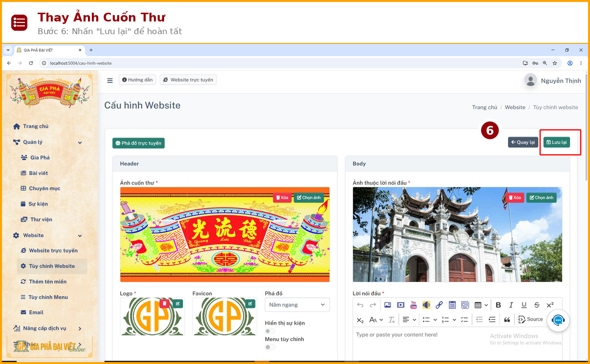
Task: Open the font size dropdown in the editor
Action: click(376, 320)
